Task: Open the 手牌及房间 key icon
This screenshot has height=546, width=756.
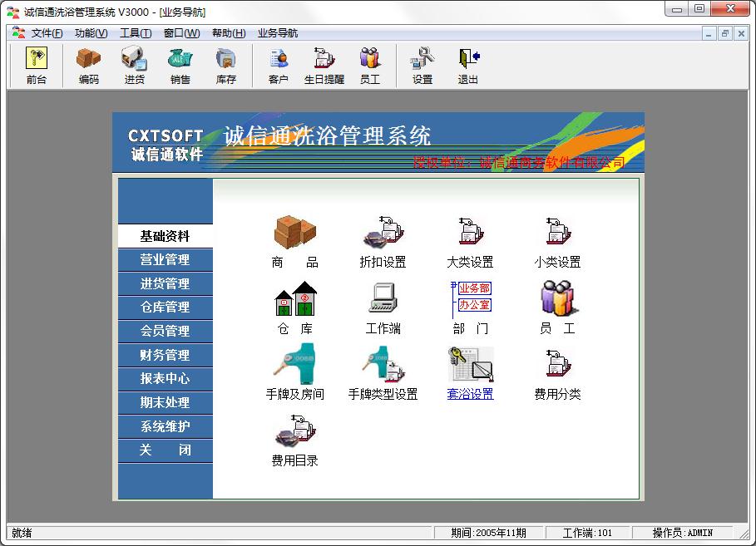Action: tap(294, 363)
